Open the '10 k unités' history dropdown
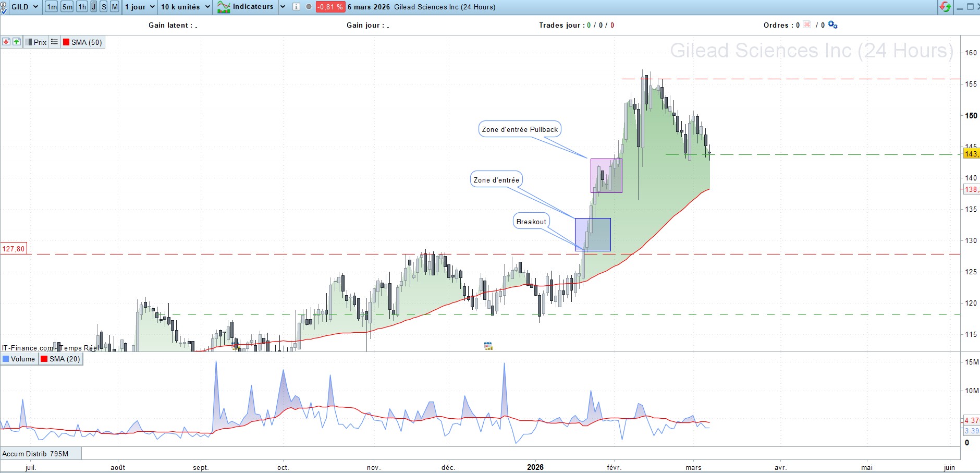Screen dimensions: 980x473 click(x=185, y=7)
